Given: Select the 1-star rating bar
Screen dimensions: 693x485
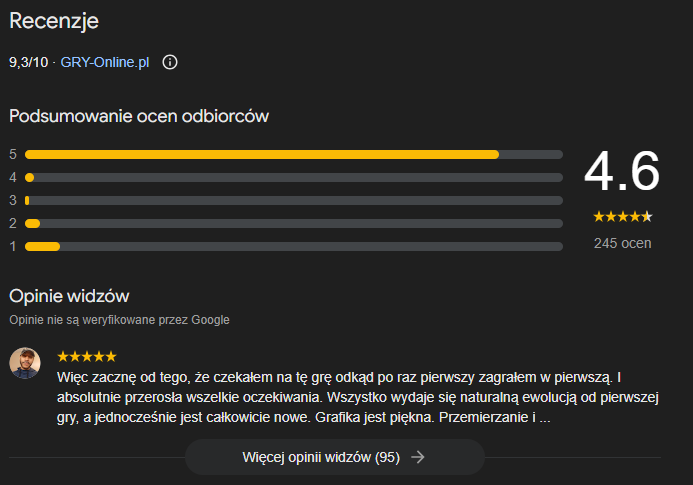Looking at the screenshot, I should click(293, 246).
